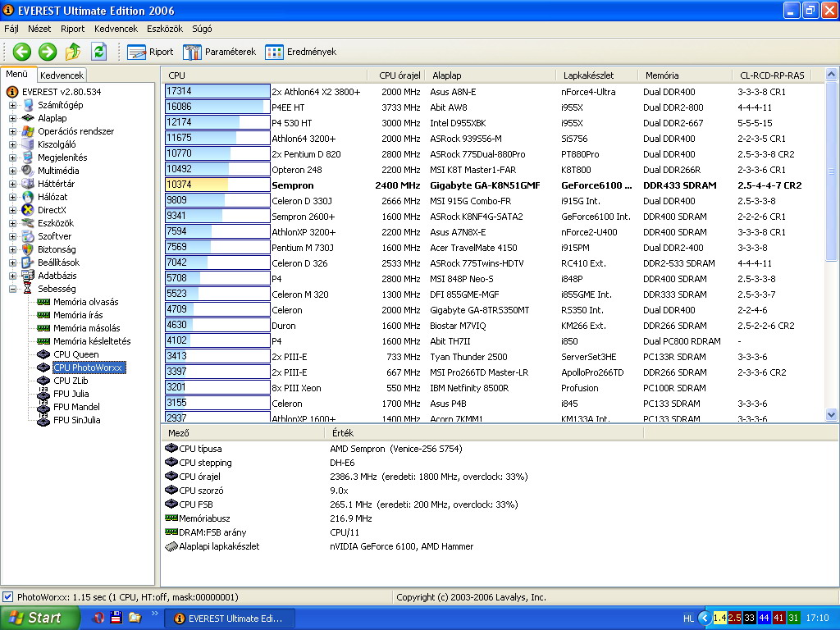Viewport: 840px width, 630px height.
Task: Click the Lapkakészlet column header
Action: [x=597, y=75]
